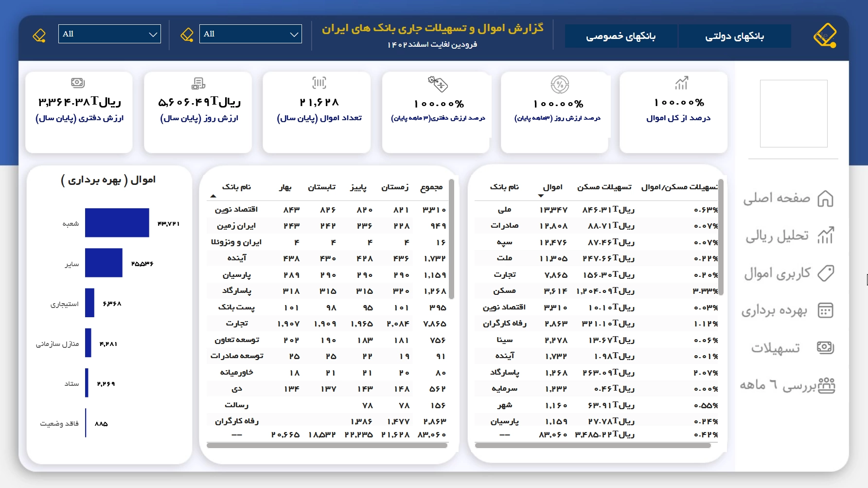This screenshot has width=868, height=488.
Task: Click the calendar icon next to بهره برداری
Action: click(825, 310)
